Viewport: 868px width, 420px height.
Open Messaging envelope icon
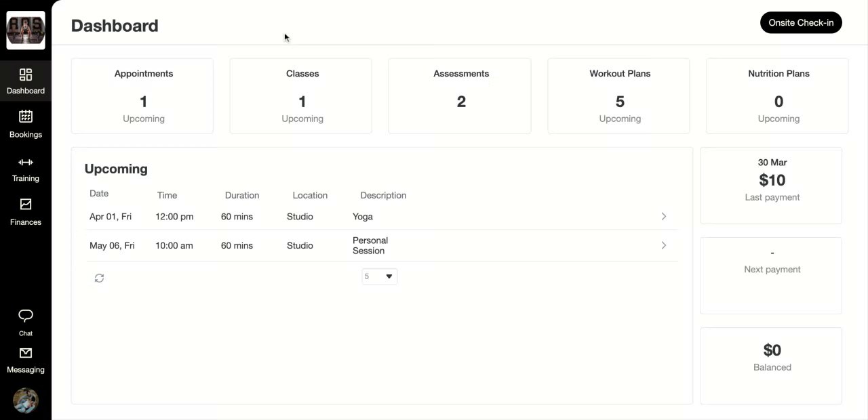point(26,353)
